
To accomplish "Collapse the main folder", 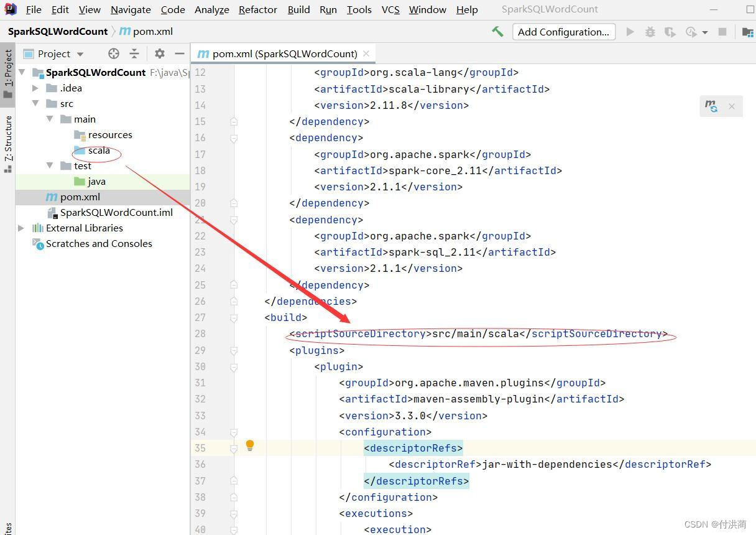I will coord(50,119).
